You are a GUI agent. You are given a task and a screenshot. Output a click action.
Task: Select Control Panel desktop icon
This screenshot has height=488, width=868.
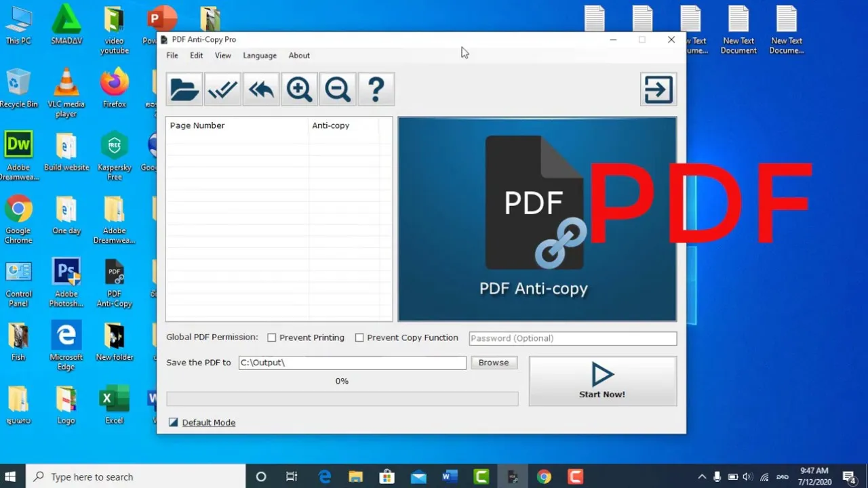coord(18,283)
